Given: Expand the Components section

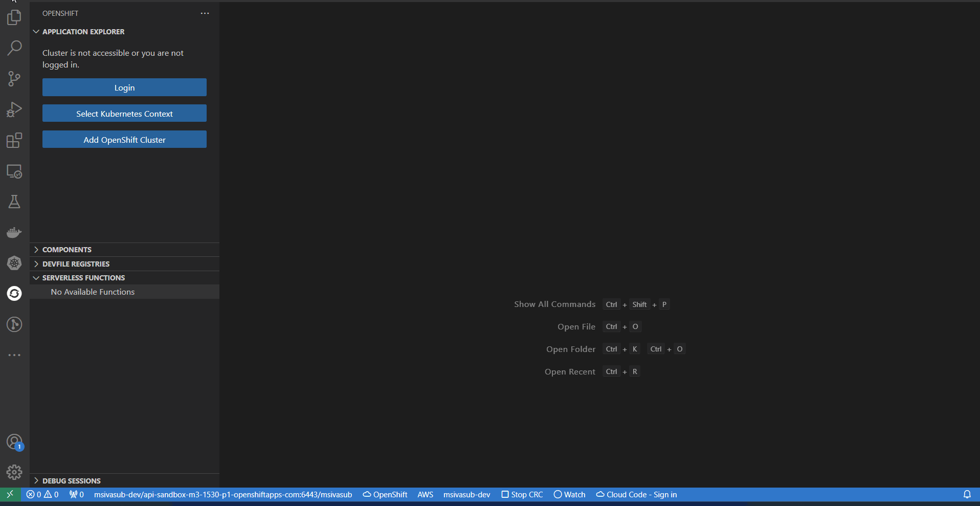Looking at the screenshot, I should pyautogui.click(x=124, y=250).
